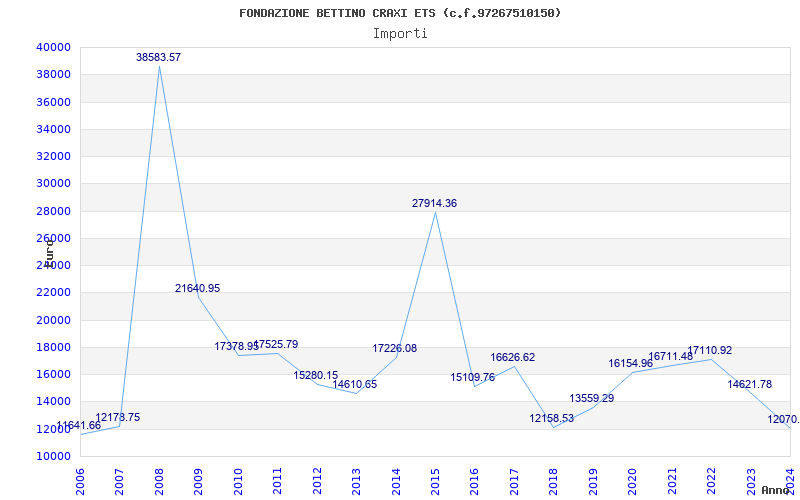Select the 2010 x-axis year label
This screenshot has height=500, width=800.
coord(238,481)
